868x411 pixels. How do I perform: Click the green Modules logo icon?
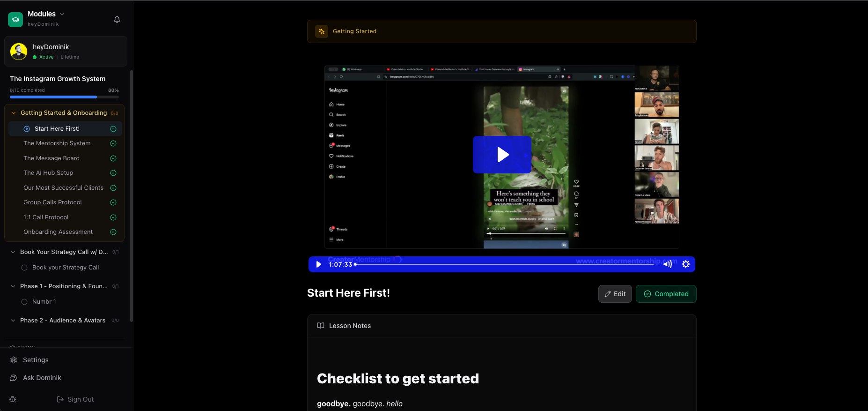tap(15, 19)
